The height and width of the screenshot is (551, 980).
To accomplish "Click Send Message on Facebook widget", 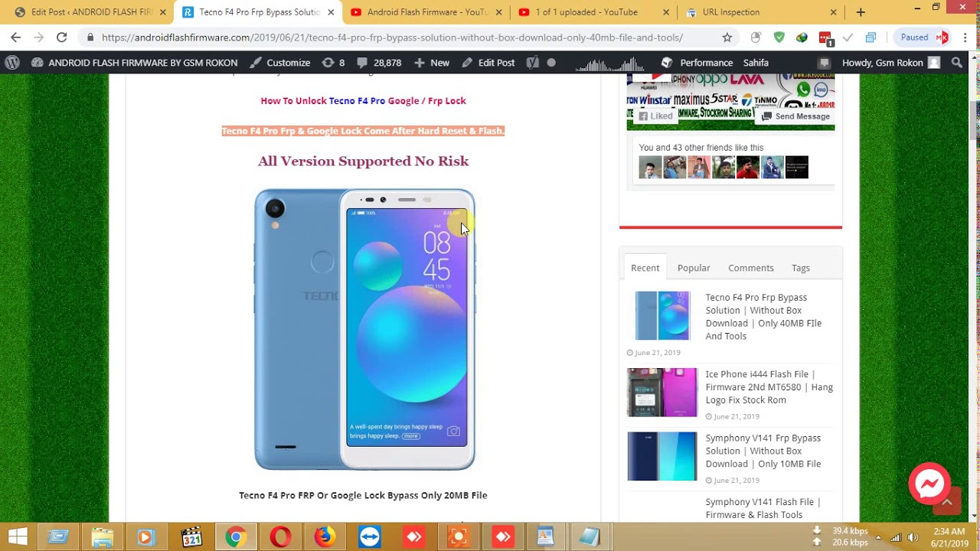I will tap(795, 116).
